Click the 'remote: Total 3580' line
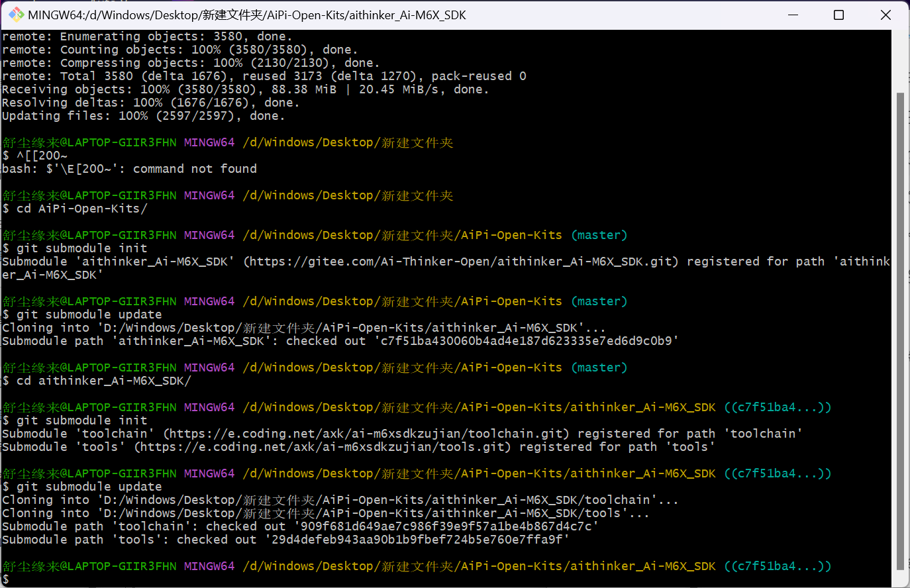 (x=264, y=76)
